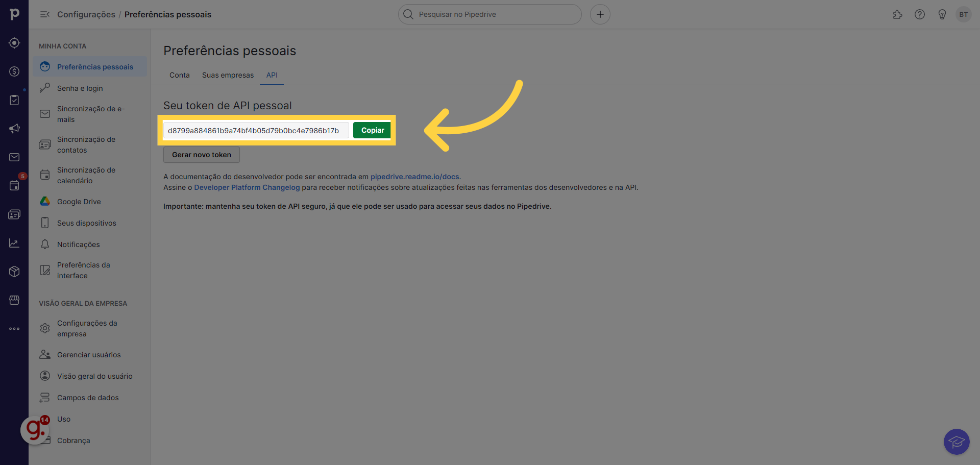Open the Mail inbox envelope icon
980x465 pixels.
(x=14, y=157)
